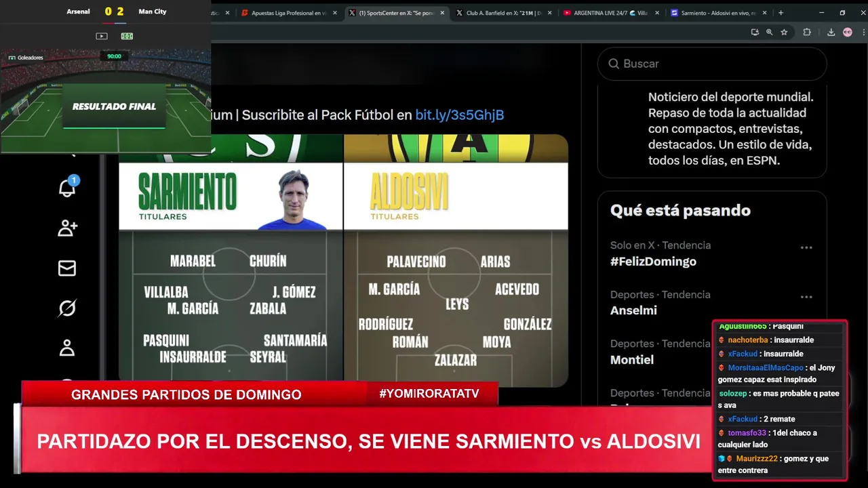The height and width of the screenshot is (488, 868).
Task: Click the "Noticiero del deporte mundial" profile description
Action: click(x=731, y=129)
